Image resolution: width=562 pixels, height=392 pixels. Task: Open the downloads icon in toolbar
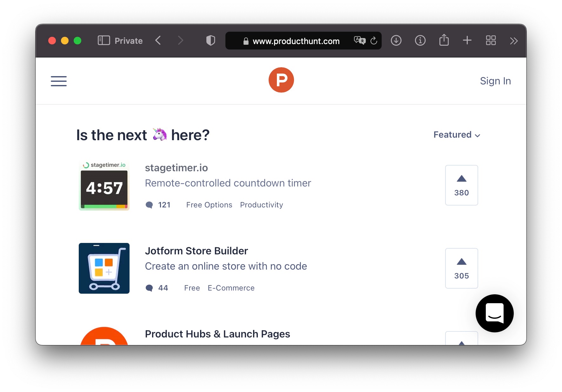point(396,41)
